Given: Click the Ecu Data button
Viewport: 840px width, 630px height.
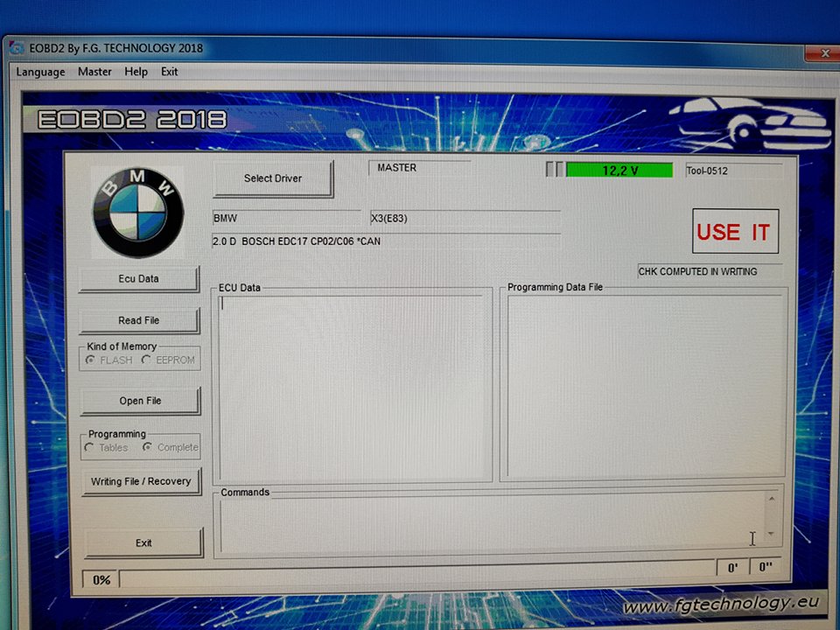Looking at the screenshot, I should click(x=139, y=278).
